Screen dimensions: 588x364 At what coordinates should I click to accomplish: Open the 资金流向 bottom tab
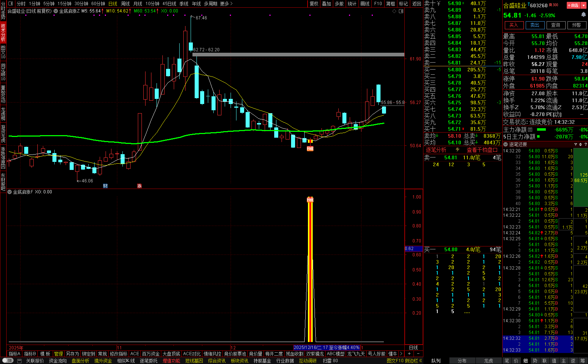[x=58, y=361]
